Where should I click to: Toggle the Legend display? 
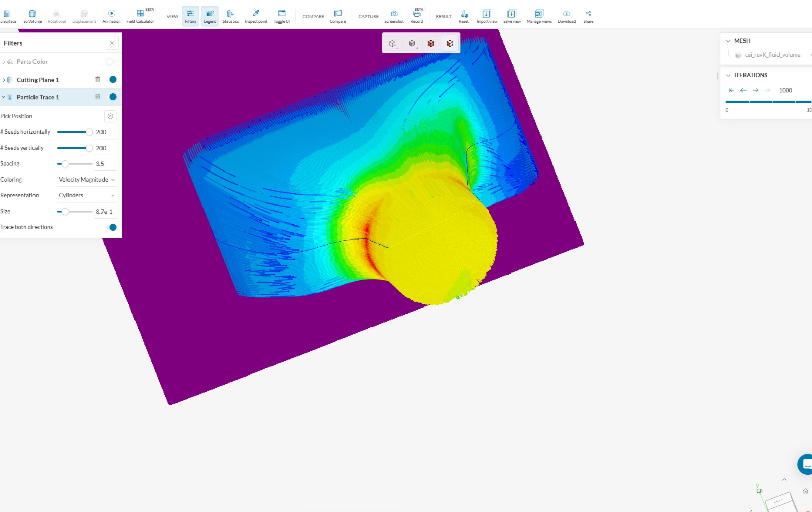click(x=210, y=16)
